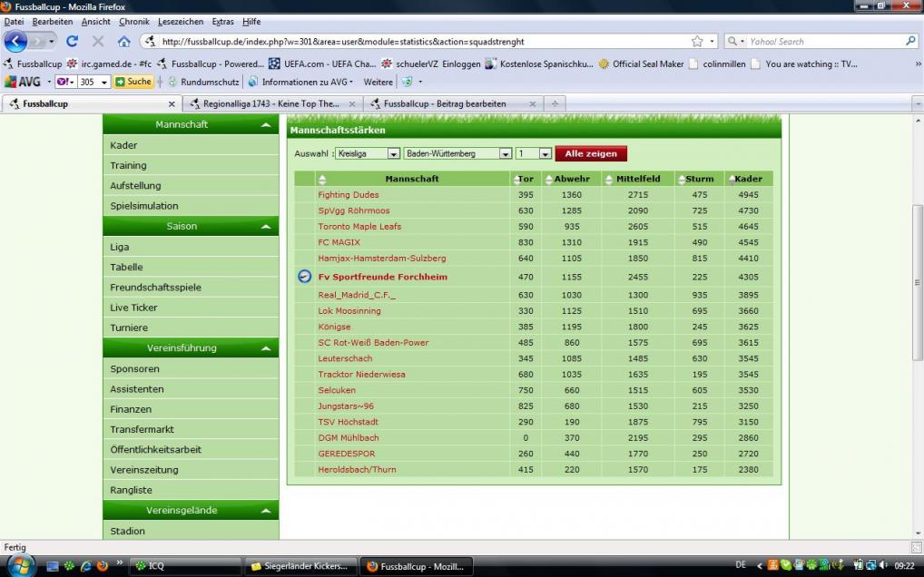Collapse the Vereinsführung sidebar section
Image resolution: width=924 pixels, height=577 pixels.
[265, 348]
